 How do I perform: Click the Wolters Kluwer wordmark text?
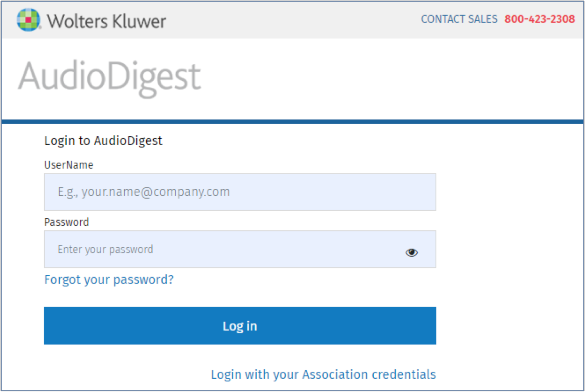point(106,21)
